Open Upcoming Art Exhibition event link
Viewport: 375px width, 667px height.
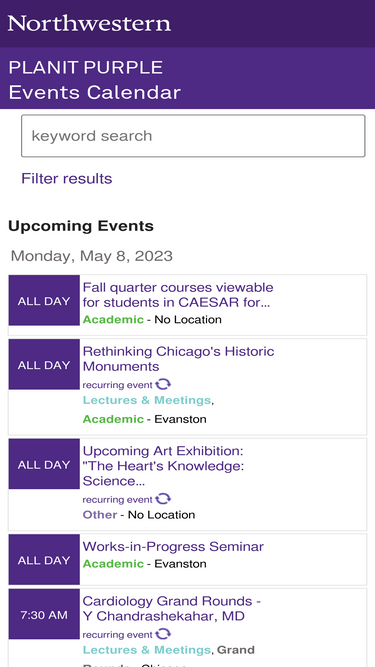(163, 466)
